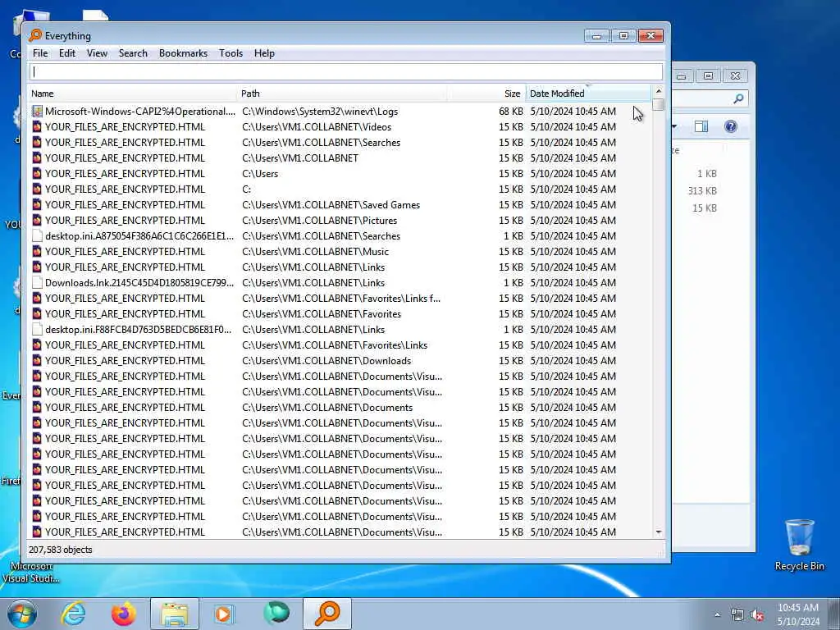
Task: Select desktop.ini.A875054F386A6C1C6C266E1E1 file icon
Action: (x=37, y=235)
